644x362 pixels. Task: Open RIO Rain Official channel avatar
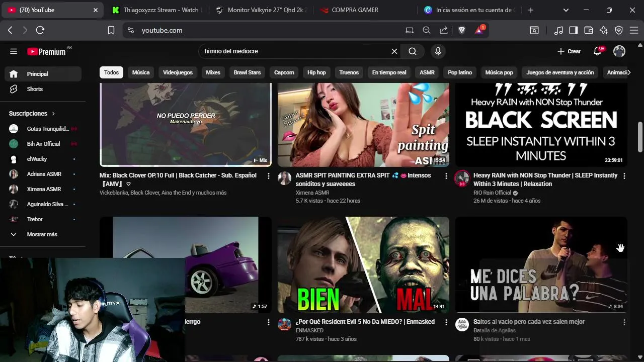[462, 178]
